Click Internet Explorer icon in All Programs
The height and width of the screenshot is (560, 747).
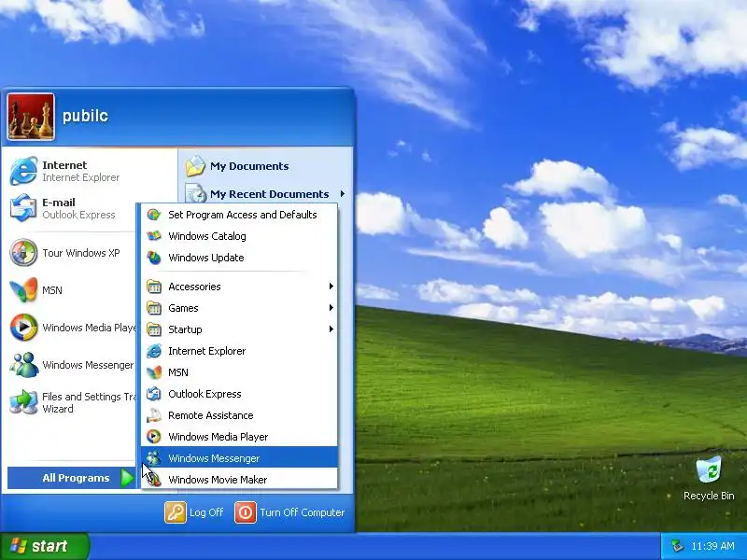click(154, 351)
